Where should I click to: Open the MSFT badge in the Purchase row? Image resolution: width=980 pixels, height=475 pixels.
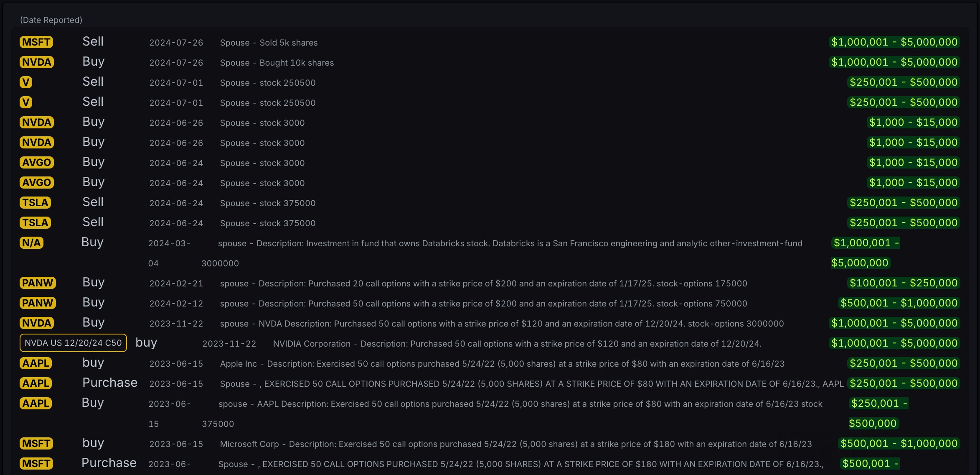click(x=36, y=464)
